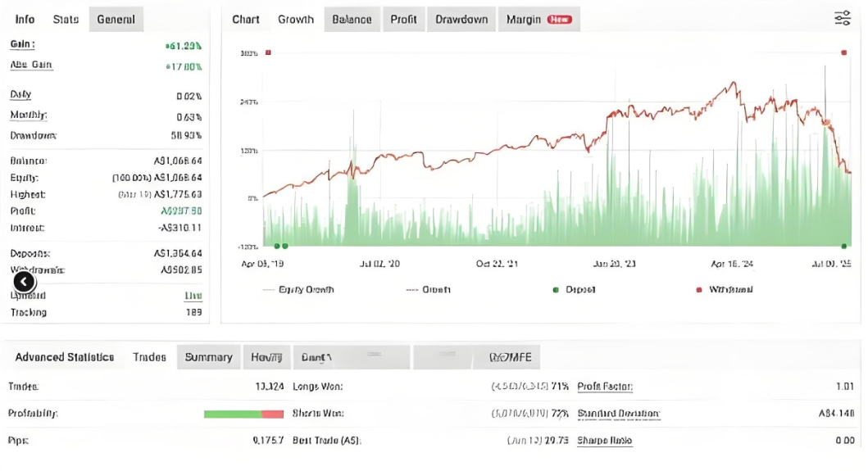Viewport: 868px width, 471px height.
Task: Click the Daily label link
Action: coord(20,95)
